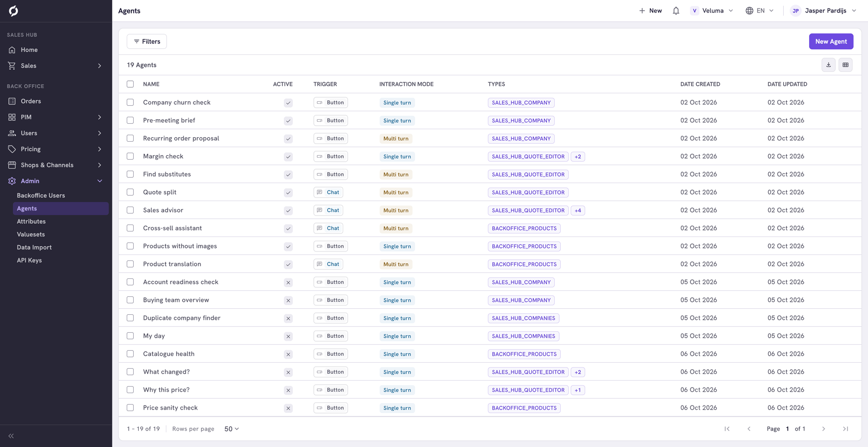Screen dimensions: 868x447
Task: Expand the PIM submenu arrow
Action: tap(100, 117)
